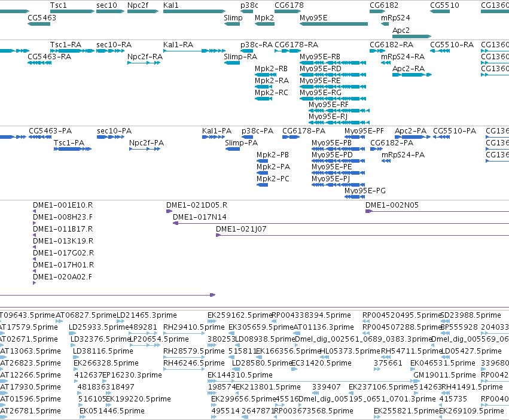Click transcript Mpk2-RC
The image size is (509, 420).
click(272, 93)
